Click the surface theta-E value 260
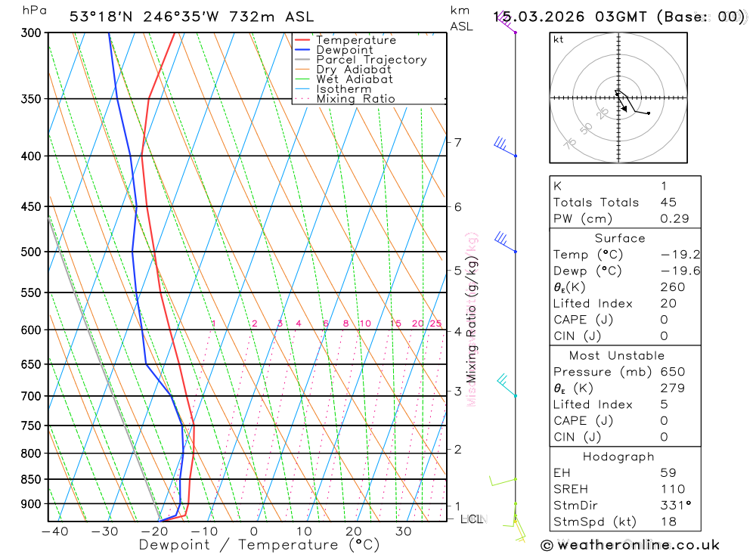The height and width of the screenshot is (554, 756). click(x=673, y=287)
